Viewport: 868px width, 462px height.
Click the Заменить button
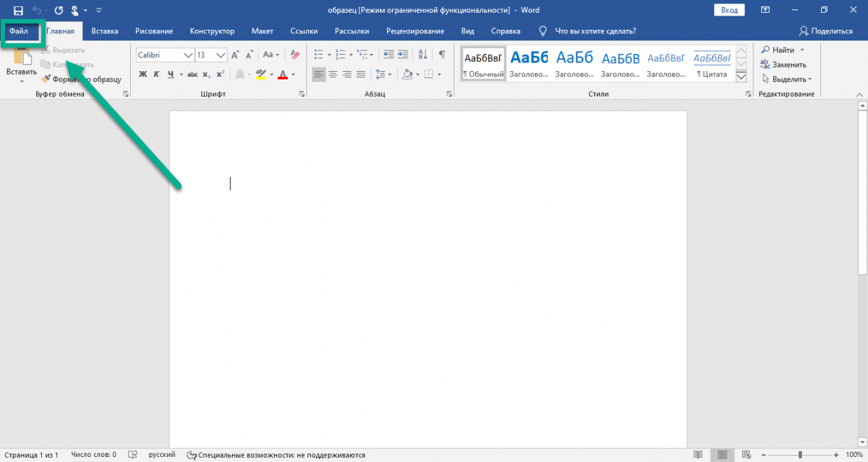coord(783,65)
